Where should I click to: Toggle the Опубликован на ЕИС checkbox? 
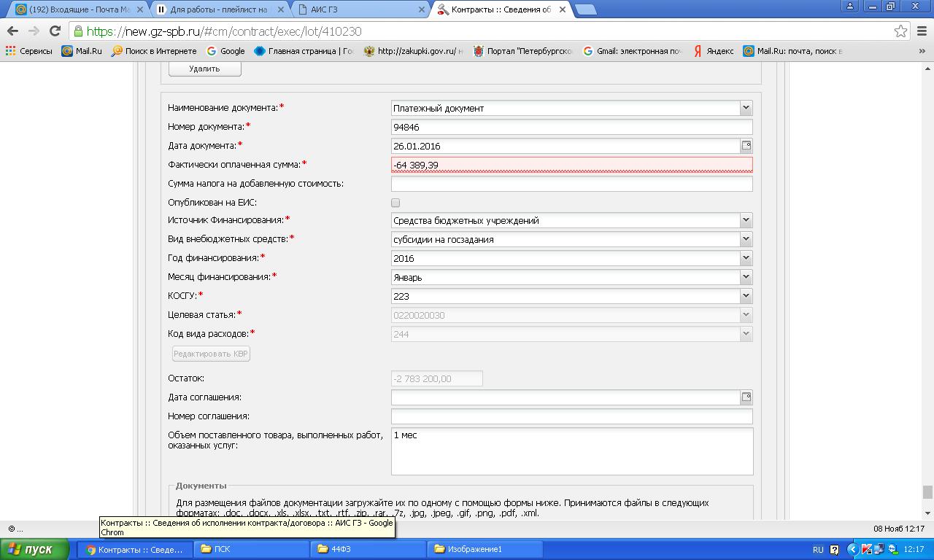coord(395,203)
